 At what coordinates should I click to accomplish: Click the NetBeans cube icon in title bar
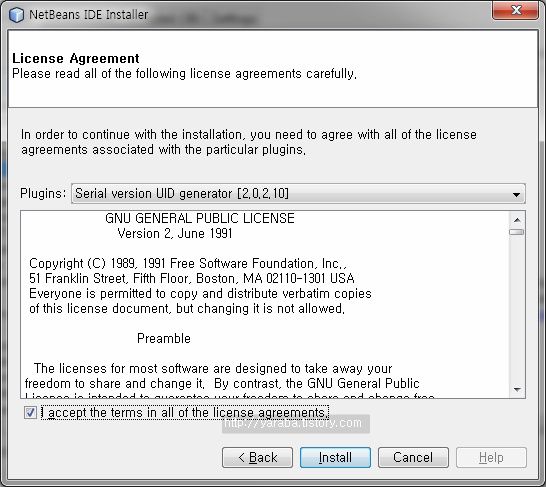pos(16,15)
